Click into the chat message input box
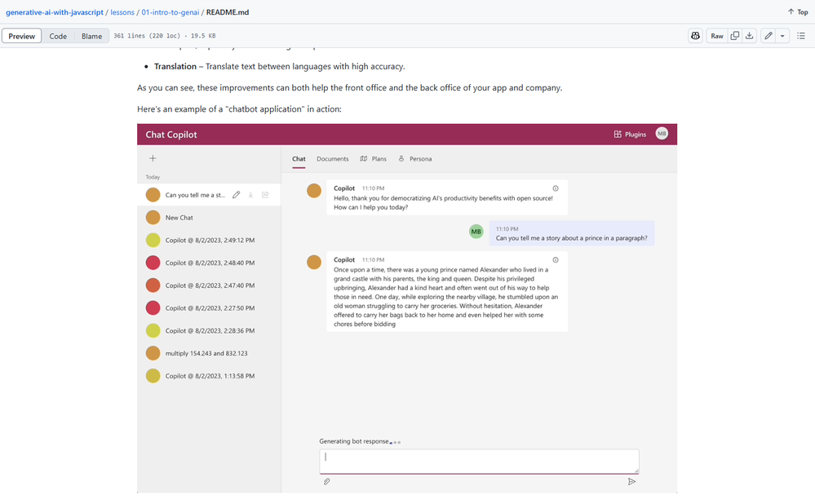This screenshot has width=815, height=504. [479, 462]
